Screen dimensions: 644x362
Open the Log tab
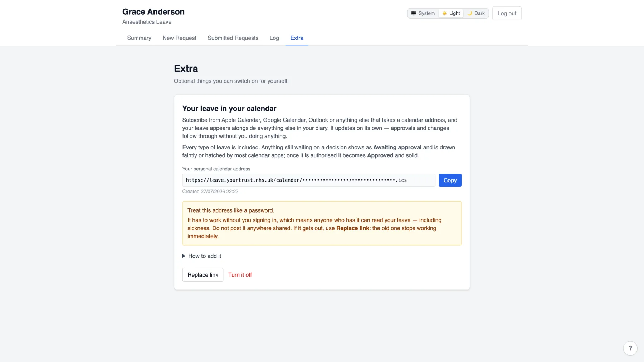(274, 38)
